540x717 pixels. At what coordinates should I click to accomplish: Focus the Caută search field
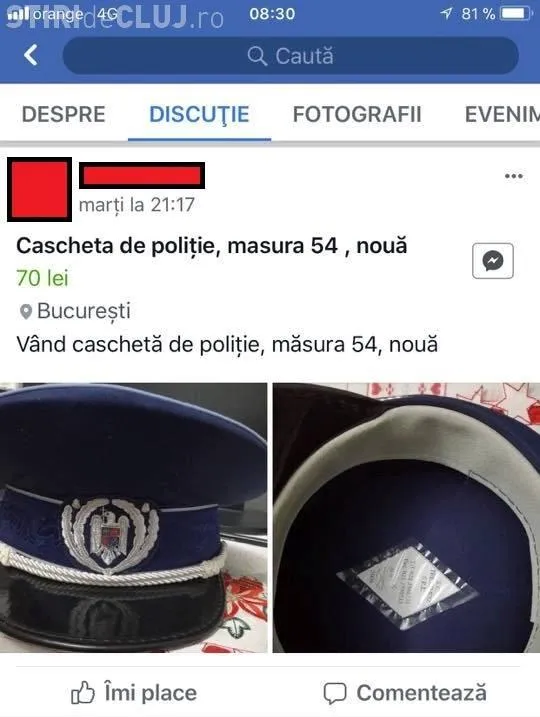[x=290, y=56]
